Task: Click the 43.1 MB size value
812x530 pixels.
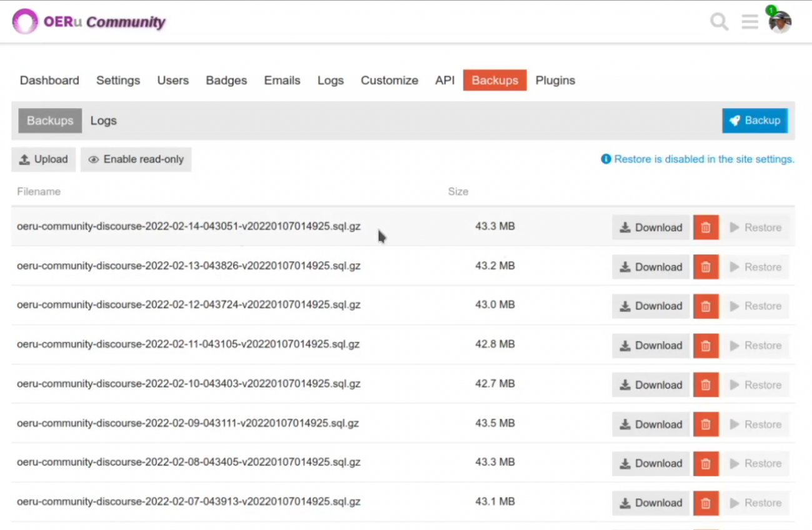Action: point(495,502)
